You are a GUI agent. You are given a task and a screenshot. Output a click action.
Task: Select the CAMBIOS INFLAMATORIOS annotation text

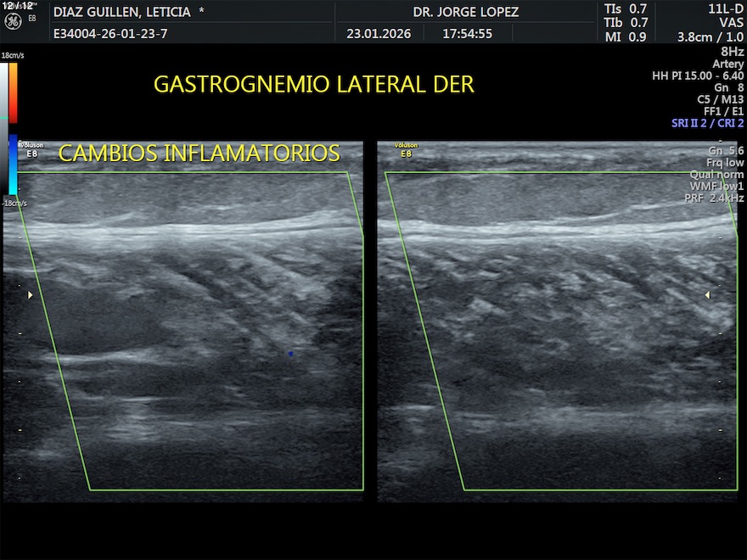tap(199, 154)
